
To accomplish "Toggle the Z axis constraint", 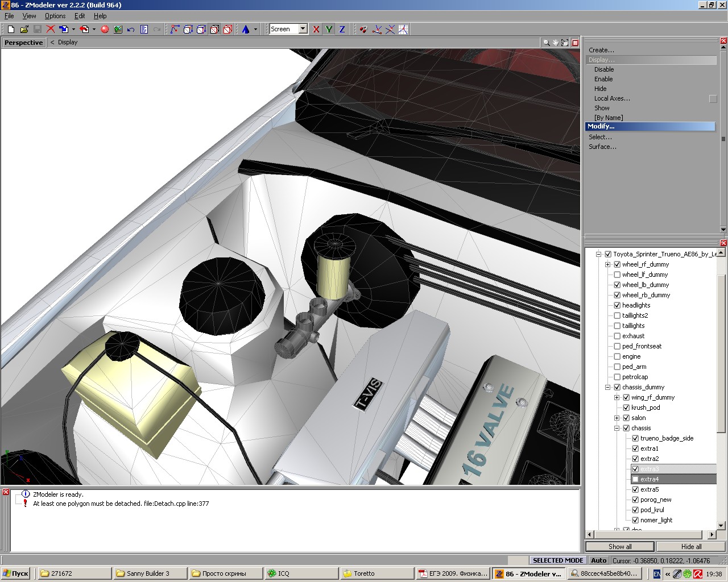I will click(x=342, y=29).
